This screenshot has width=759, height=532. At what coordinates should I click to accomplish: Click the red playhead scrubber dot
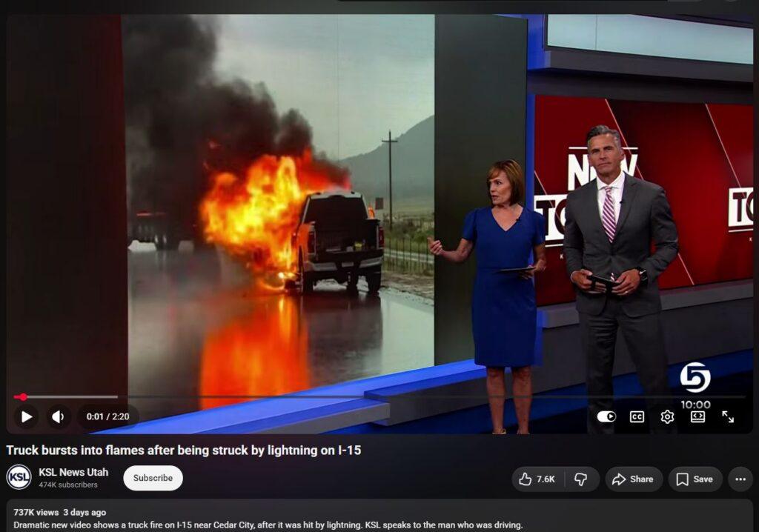tap(23, 397)
